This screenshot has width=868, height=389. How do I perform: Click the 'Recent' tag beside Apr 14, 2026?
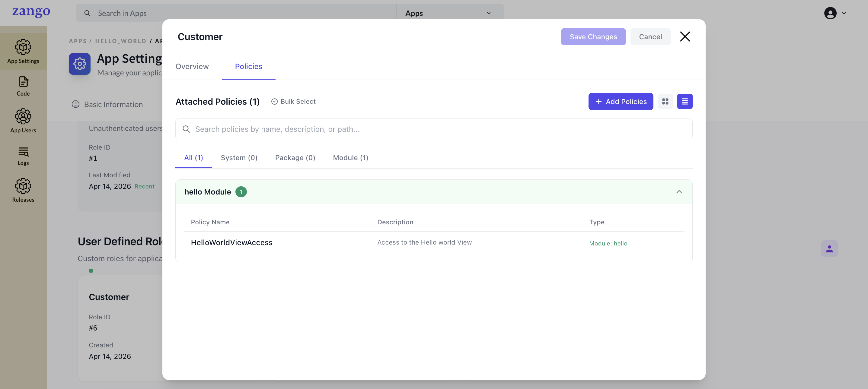click(144, 186)
